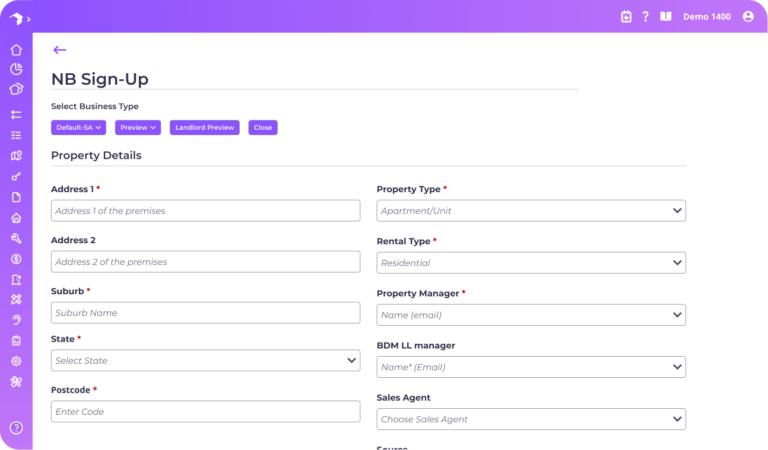Screen dimensions: 768x450
Task: Open the Select State dropdown
Action: pyautogui.click(x=205, y=361)
